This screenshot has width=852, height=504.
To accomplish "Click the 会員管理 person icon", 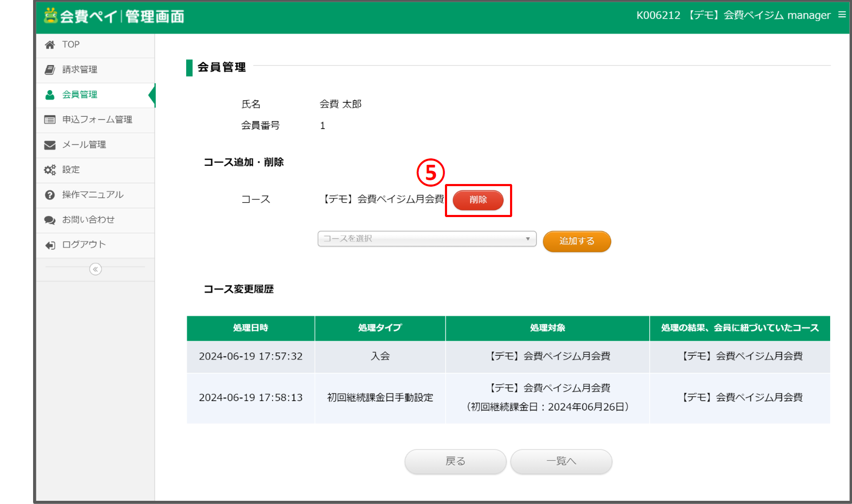I will click(x=50, y=95).
